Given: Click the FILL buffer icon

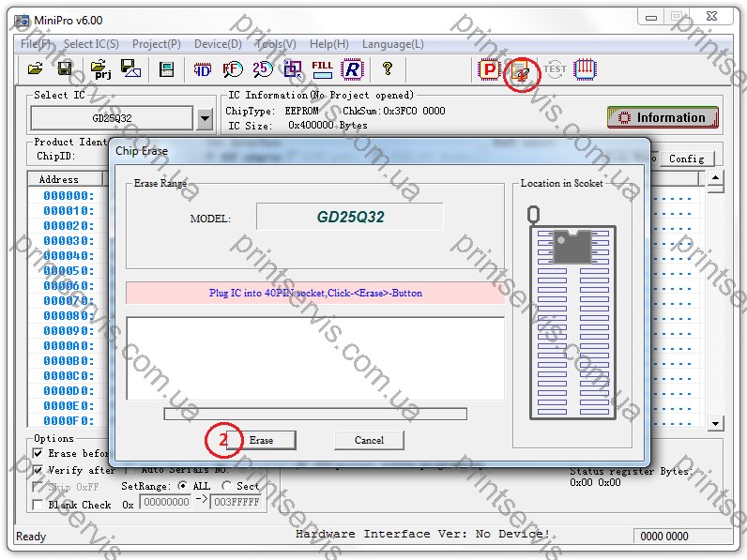Looking at the screenshot, I should [x=323, y=69].
